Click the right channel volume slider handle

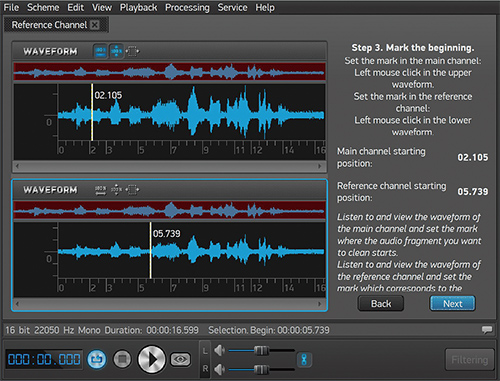tap(262, 369)
